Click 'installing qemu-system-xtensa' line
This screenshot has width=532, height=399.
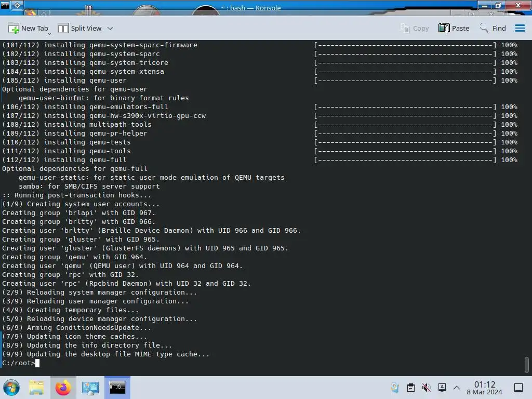point(83,72)
